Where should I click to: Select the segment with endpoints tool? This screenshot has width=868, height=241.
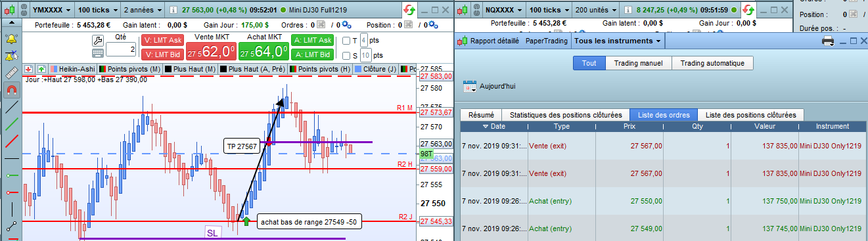click(x=11, y=227)
